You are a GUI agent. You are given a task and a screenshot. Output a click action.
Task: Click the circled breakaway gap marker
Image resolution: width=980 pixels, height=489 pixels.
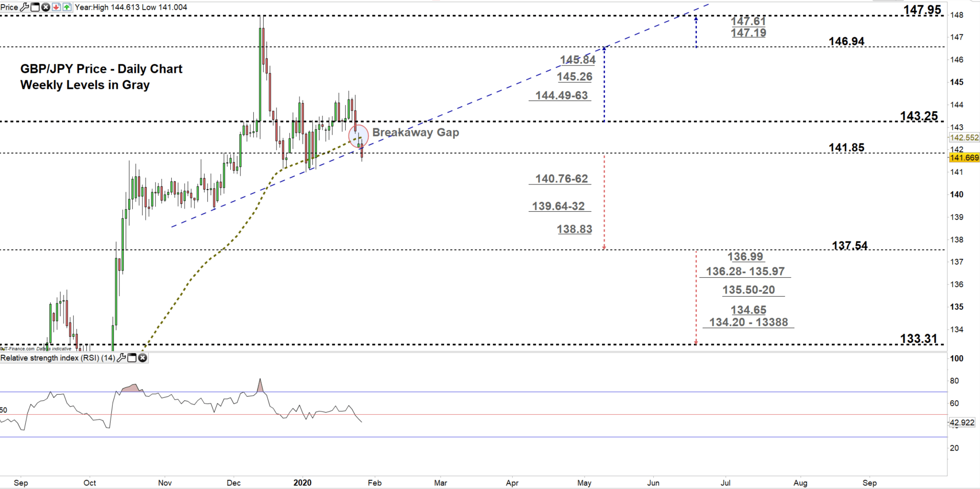click(358, 136)
